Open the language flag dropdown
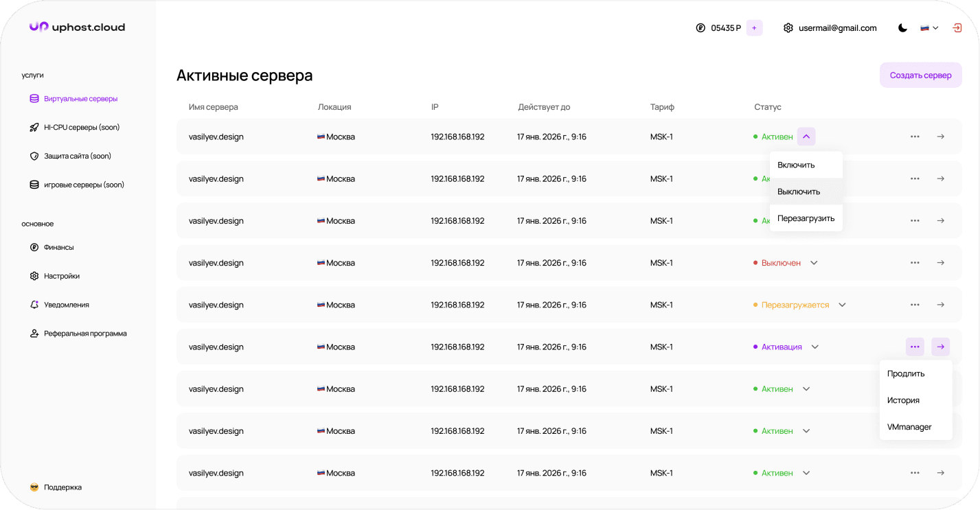 click(929, 28)
